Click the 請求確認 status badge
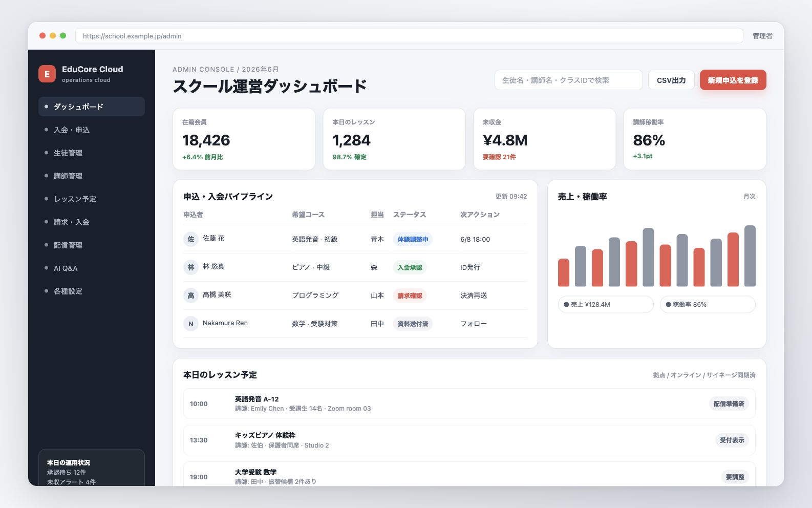Screen dimensions: 812x508 410,295
